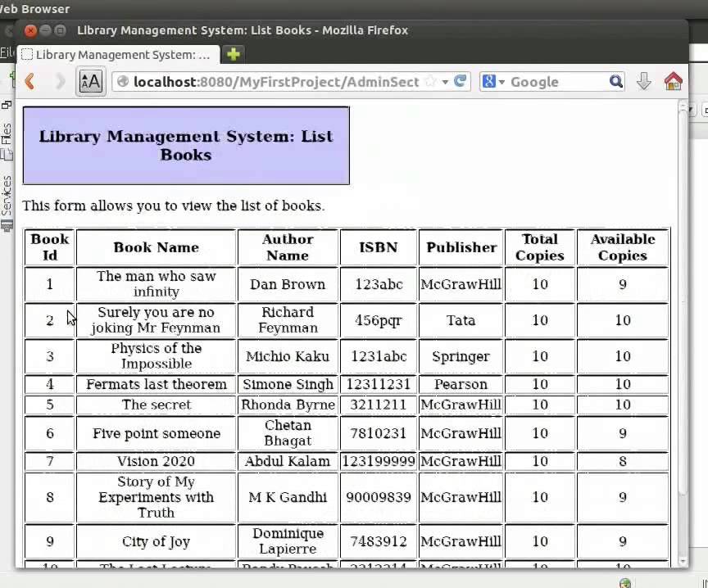Click the 'Pearson' publisher cell

pos(461,384)
